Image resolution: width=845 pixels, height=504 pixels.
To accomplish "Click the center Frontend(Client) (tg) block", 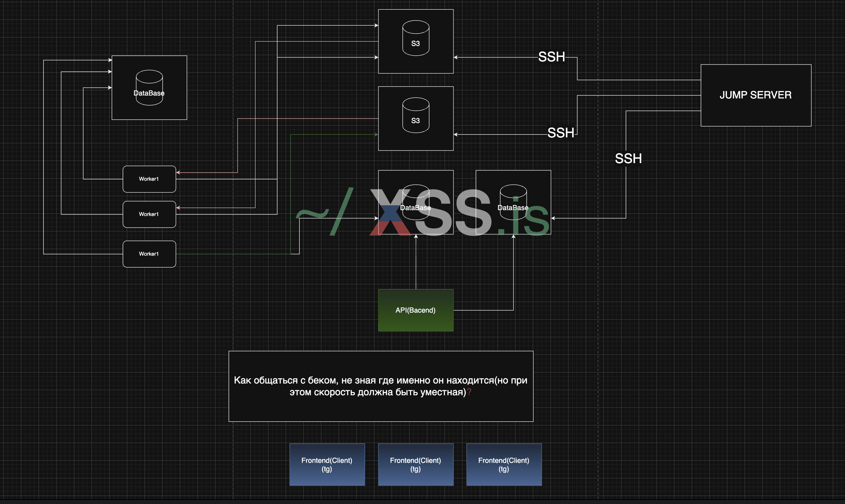I will click(416, 464).
